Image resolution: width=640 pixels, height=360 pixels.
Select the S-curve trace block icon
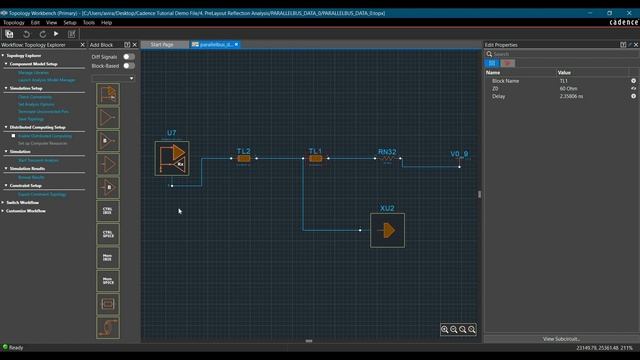(x=108, y=327)
